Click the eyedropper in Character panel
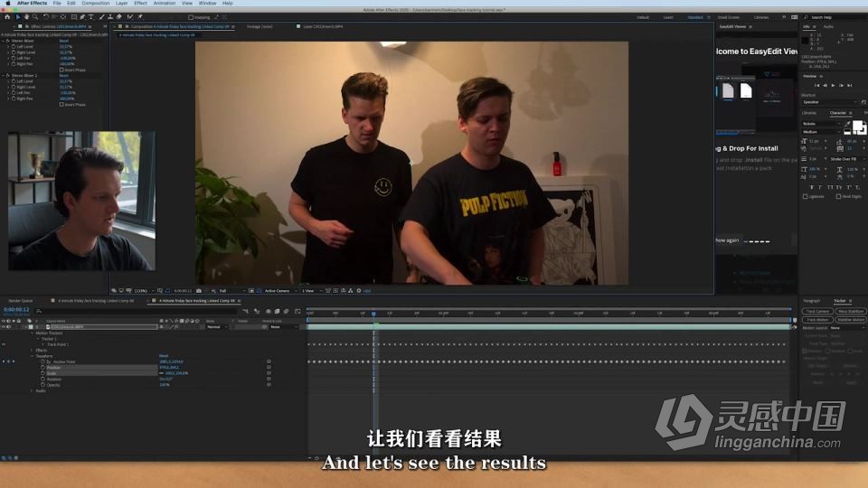Screen dimensions: 868x488 [x=847, y=125]
